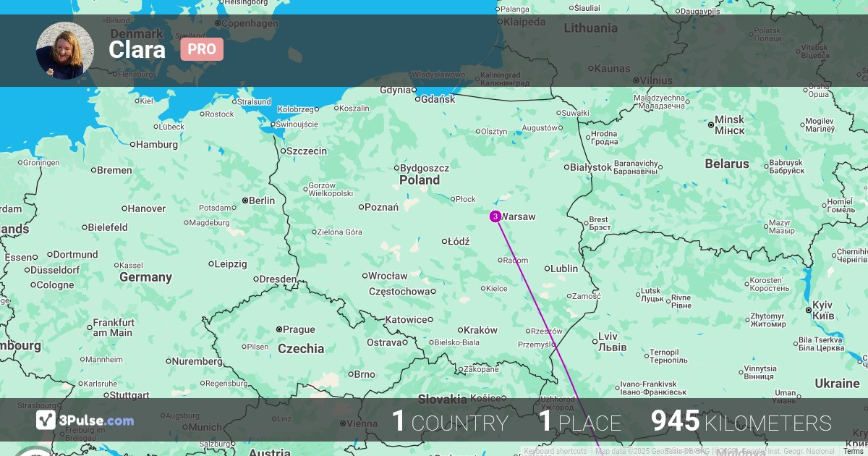
Task: Click Clara's profile avatar photo
Action: click(65, 51)
